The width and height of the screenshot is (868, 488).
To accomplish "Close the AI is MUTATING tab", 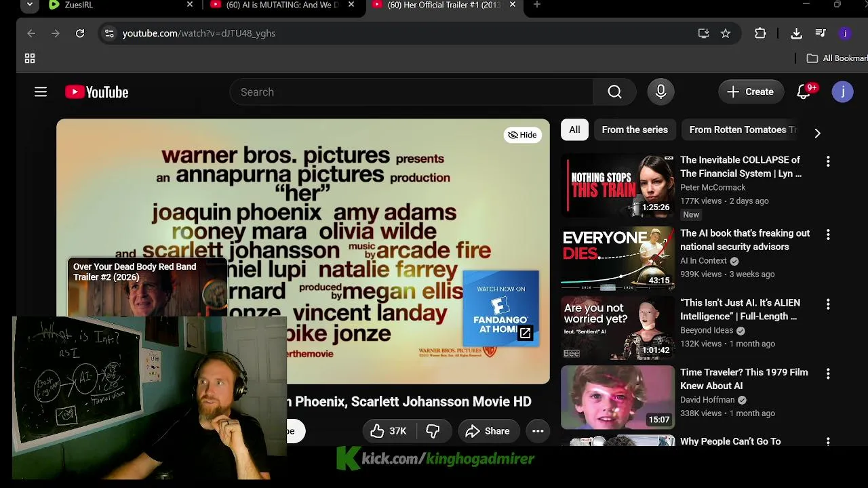I will click(351, 5).
